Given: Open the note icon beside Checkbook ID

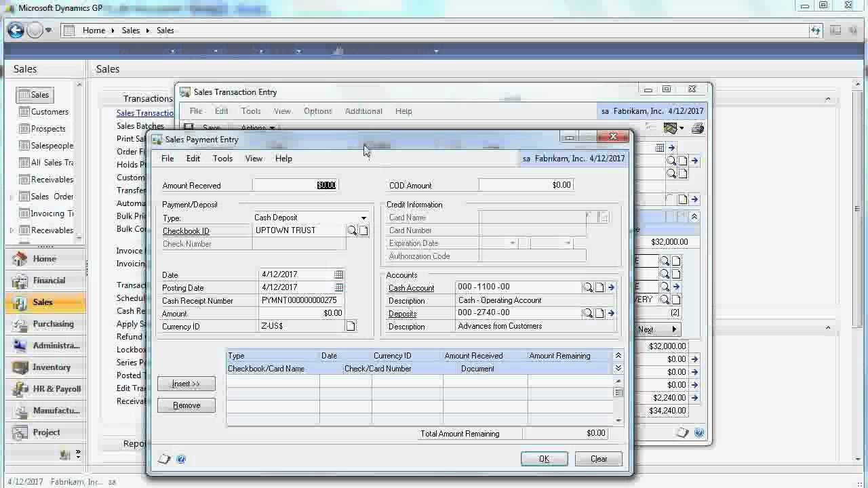Looking at the screenshot, I should 363,231.
